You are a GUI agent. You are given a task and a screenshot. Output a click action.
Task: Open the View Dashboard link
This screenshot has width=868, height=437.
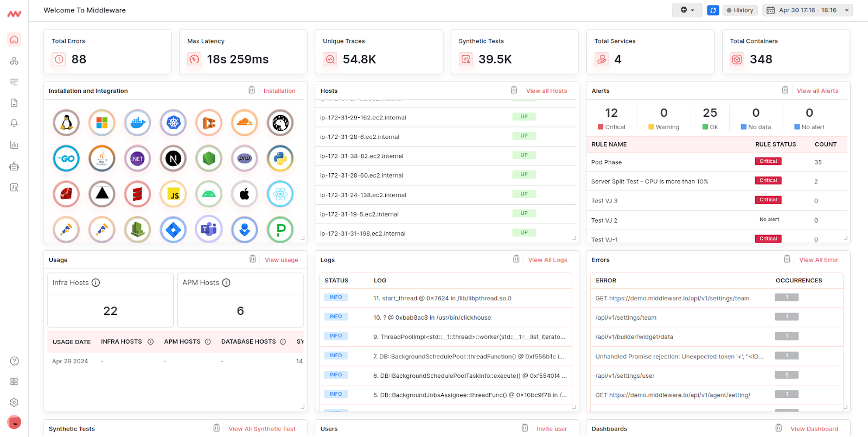(x=814, y=429)
